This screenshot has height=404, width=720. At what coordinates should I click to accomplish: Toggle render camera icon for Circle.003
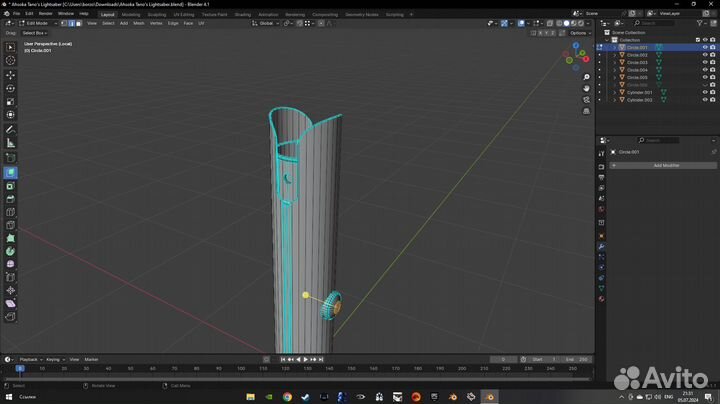(x=713, y=62)
